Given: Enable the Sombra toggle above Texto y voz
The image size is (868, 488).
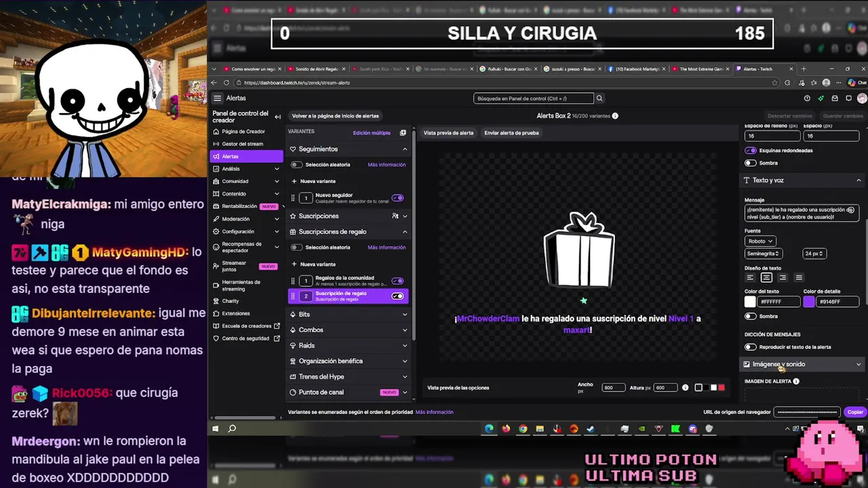Looking at the screenshot, I should pyautogui.click(x=751, y=163).
